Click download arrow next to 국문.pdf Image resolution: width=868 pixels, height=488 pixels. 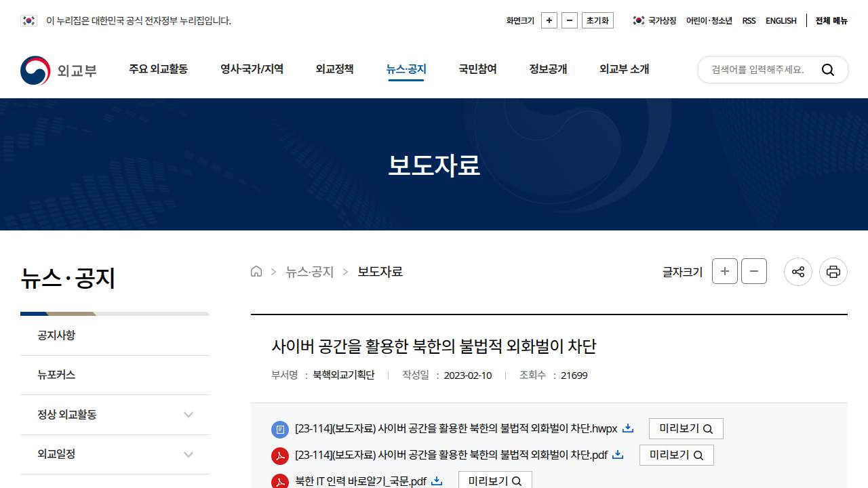click(x=437, y=481)
